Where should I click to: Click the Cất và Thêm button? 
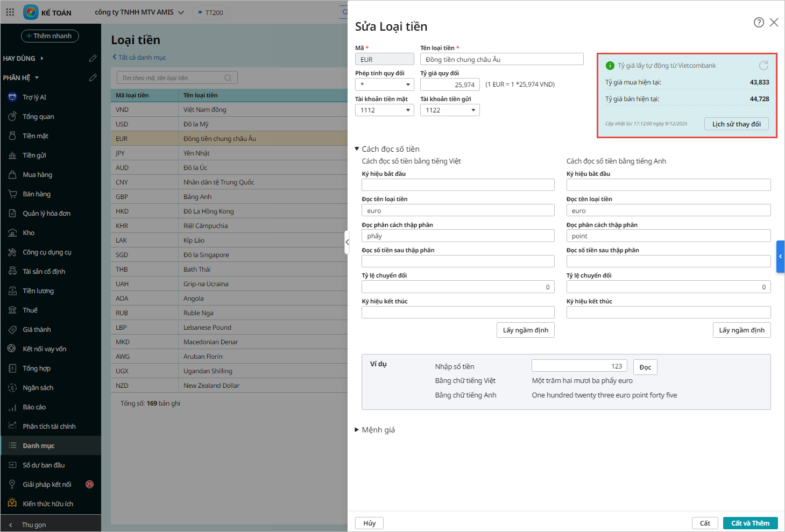(750, 523)
